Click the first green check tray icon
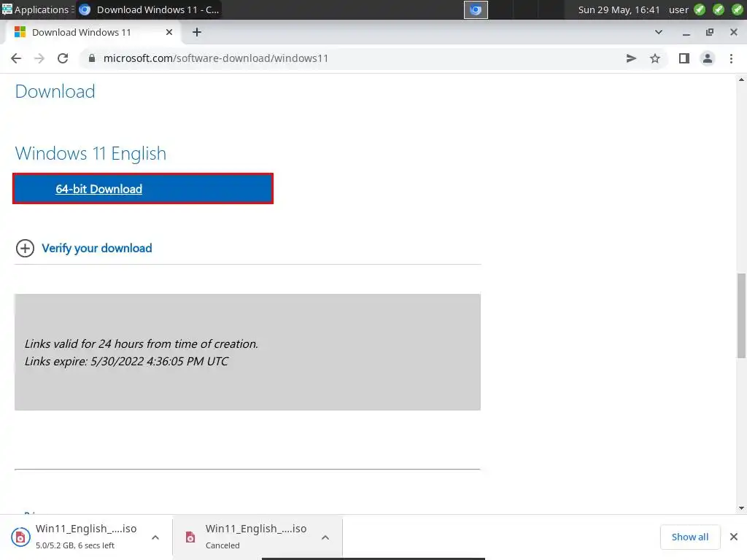This screenshot has width=747, height=560. 700,9
